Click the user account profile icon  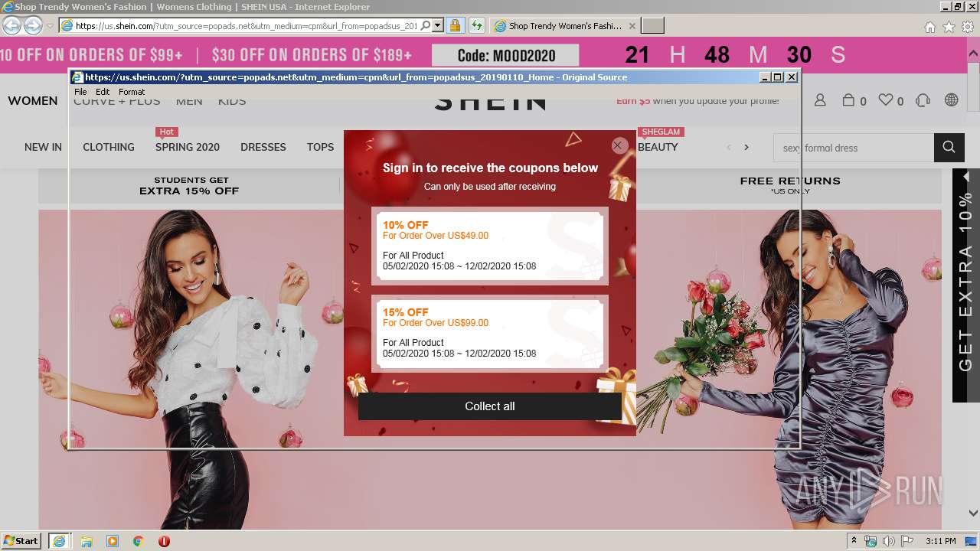(820, 100)
